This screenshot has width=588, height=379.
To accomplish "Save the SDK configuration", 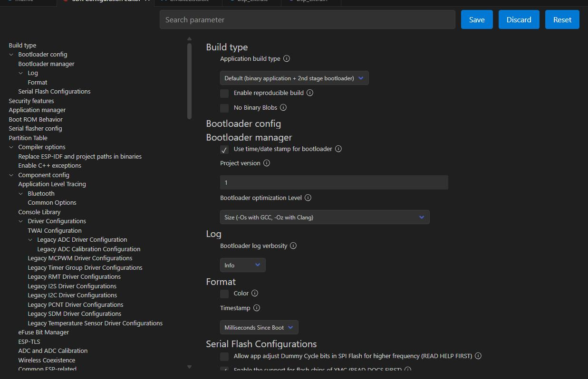I will [477, 19].
